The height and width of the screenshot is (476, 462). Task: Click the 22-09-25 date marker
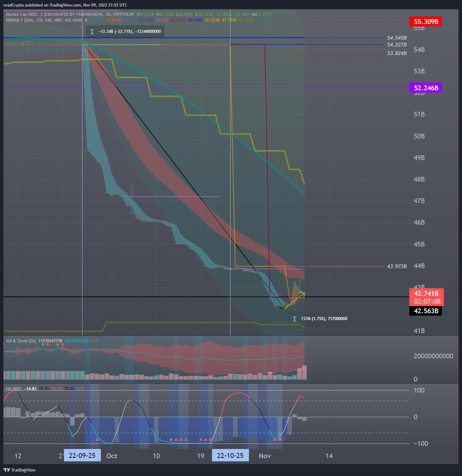[x=82, y=455]
